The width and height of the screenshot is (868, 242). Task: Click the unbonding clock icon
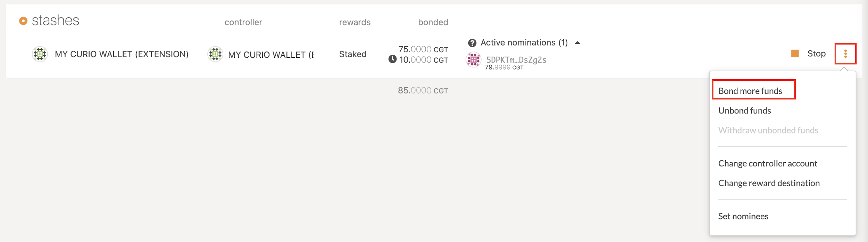pos(392,59)
